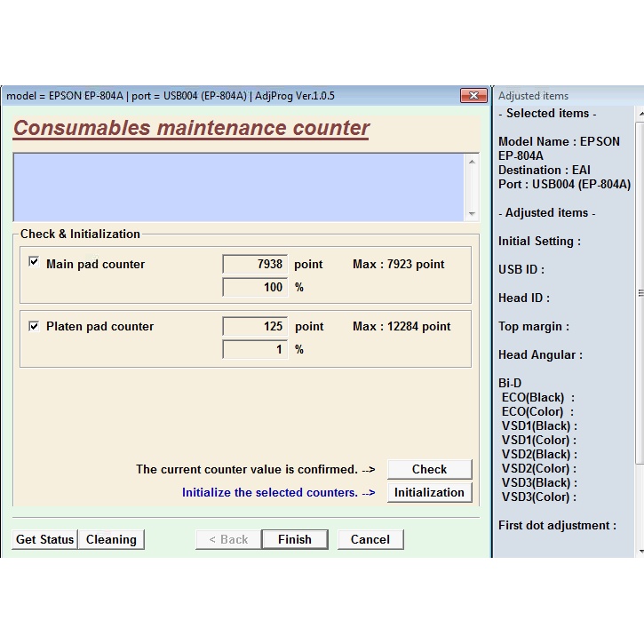Viewport: 644px width, 644px height.
Task: Click up arrow of message box scrollbar
Action: pyautogui.click(x=472, y=161)
